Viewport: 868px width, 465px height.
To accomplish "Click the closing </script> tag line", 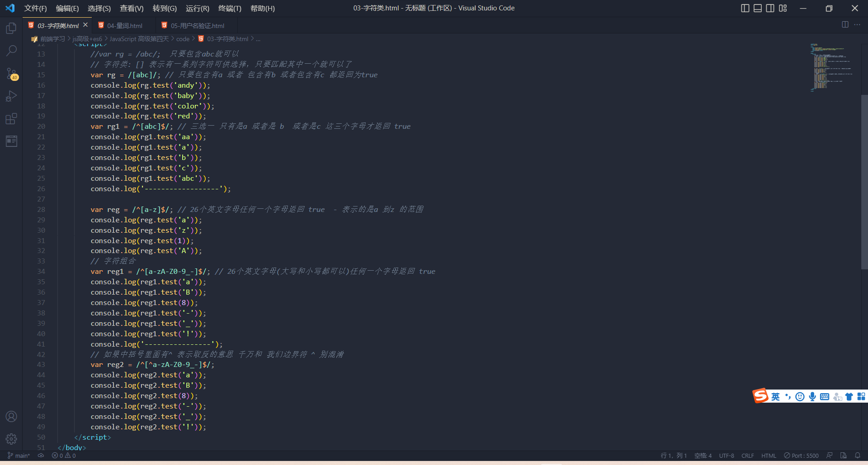I will tap(93, 437).
